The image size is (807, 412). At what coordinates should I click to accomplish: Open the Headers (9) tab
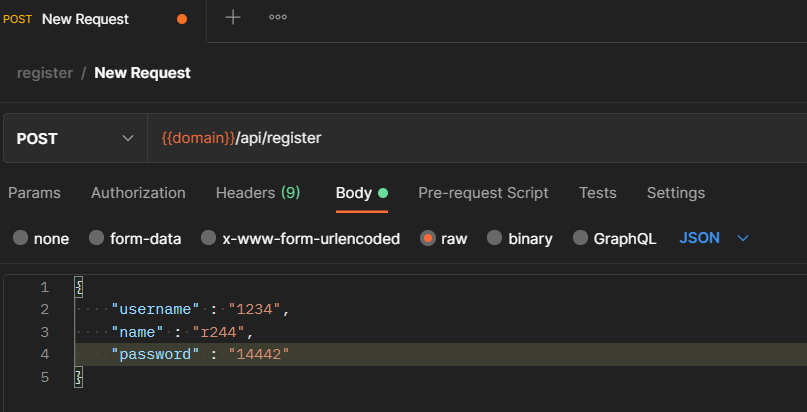[258, 193]
